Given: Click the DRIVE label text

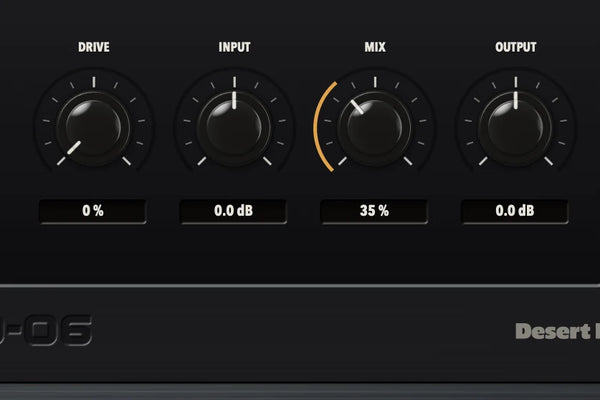Looking at the screenshot, I should (94, 47).
